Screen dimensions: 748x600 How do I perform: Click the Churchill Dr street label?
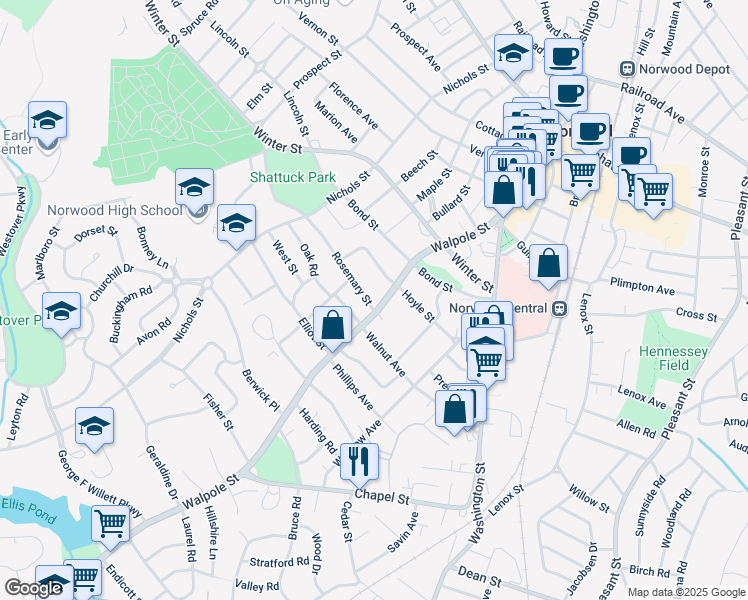click(x=112, y=282)
